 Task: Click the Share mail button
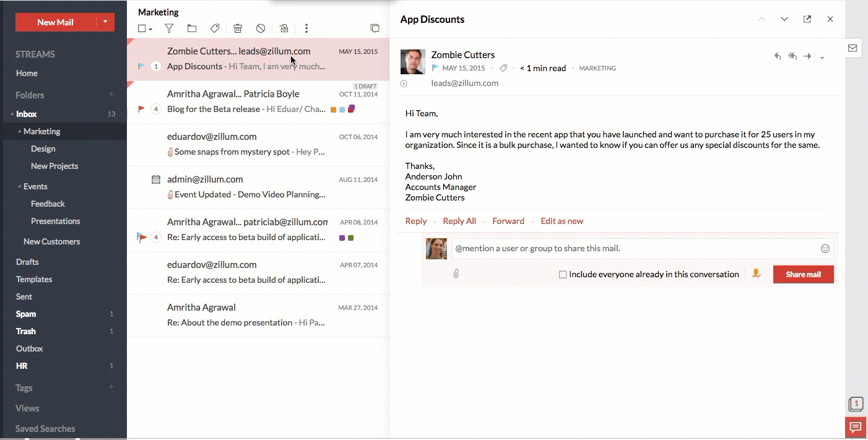pyautogui.click(x=803, y=274)
